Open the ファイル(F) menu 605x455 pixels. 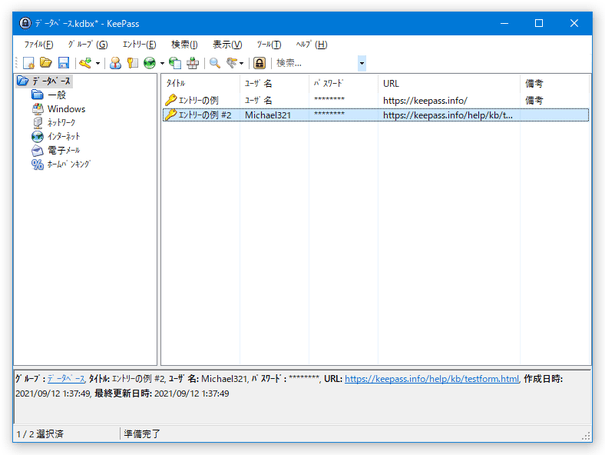click(x=39, y=44)
